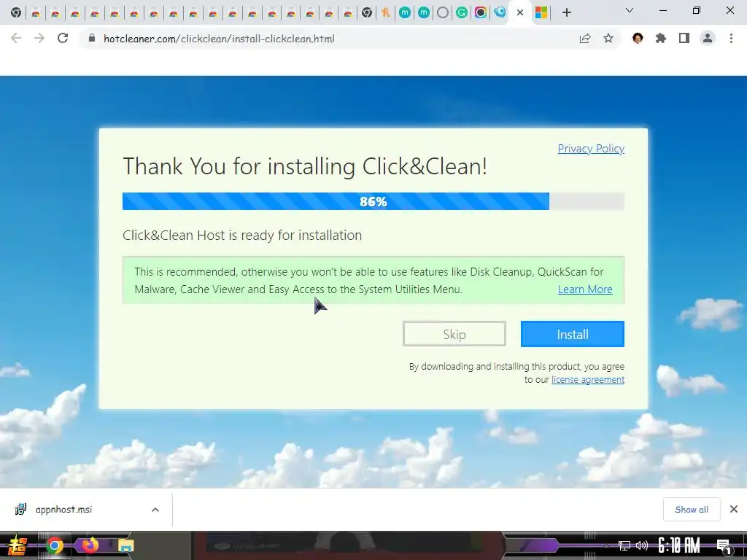Image resolution: width=747 pixels, height=560 pixels.
Task: Click 'Click&Clean Host is ready for installation' text
Action: tap(242, 236)
